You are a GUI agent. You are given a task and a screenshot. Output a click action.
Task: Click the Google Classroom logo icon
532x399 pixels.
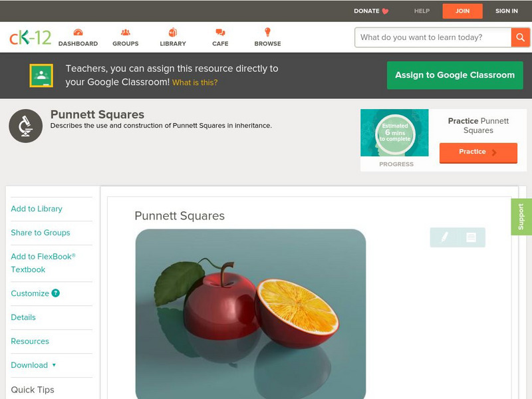point(41,75)
